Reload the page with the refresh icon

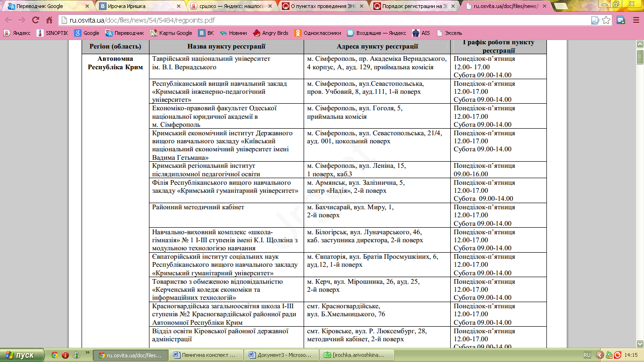coord(36,20)
